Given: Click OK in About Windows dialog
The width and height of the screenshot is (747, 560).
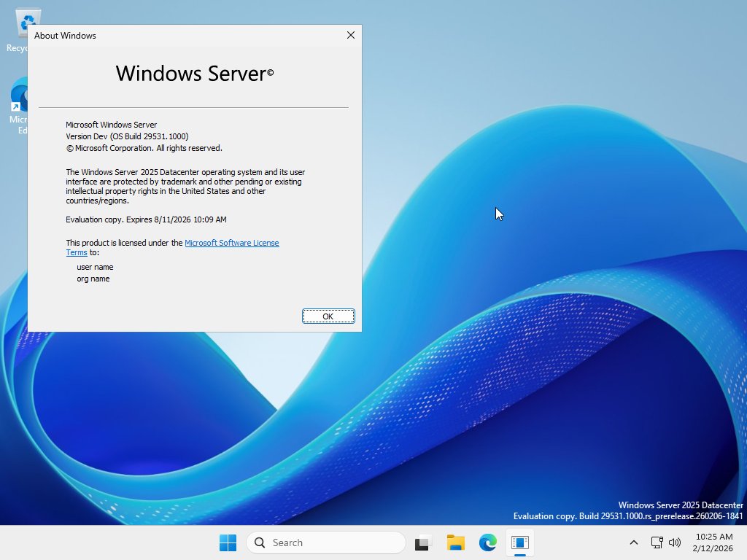Looking at the screenshot, I should tap(328, 316).
